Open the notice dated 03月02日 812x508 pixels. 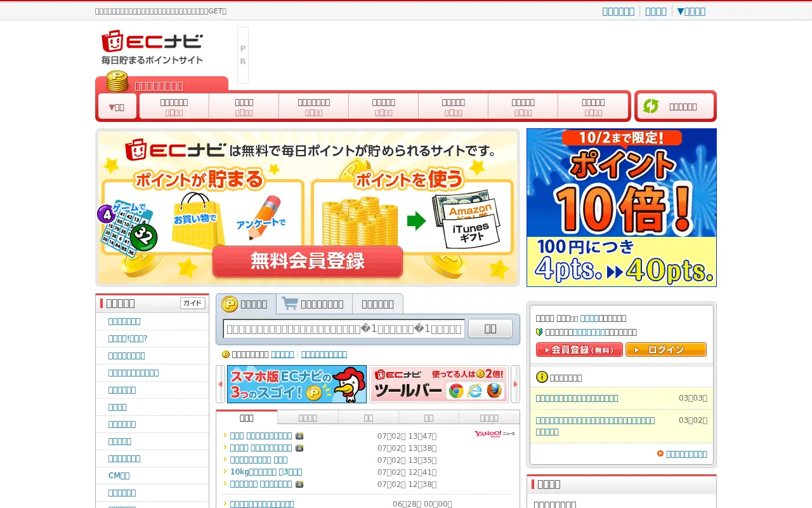[595, 426]
